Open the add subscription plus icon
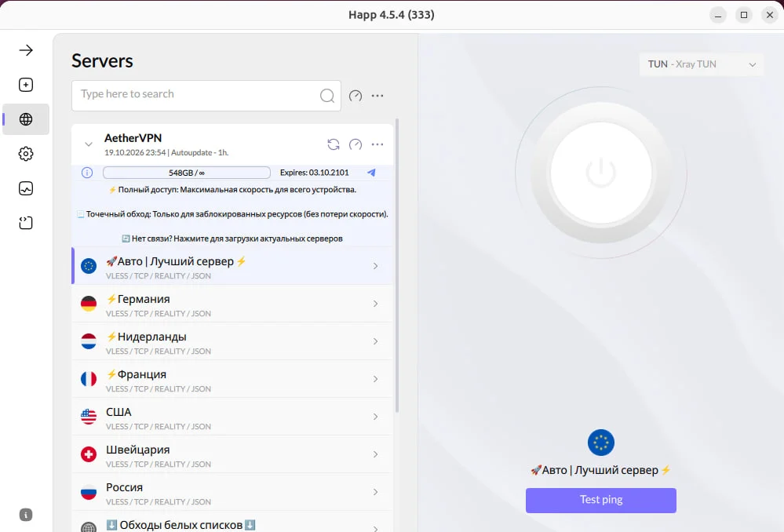784x532 pixels. point(26,85)
